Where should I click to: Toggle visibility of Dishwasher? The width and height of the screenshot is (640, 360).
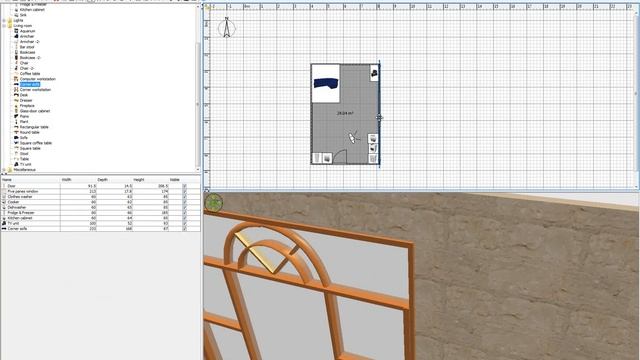[x=184, y=207]
